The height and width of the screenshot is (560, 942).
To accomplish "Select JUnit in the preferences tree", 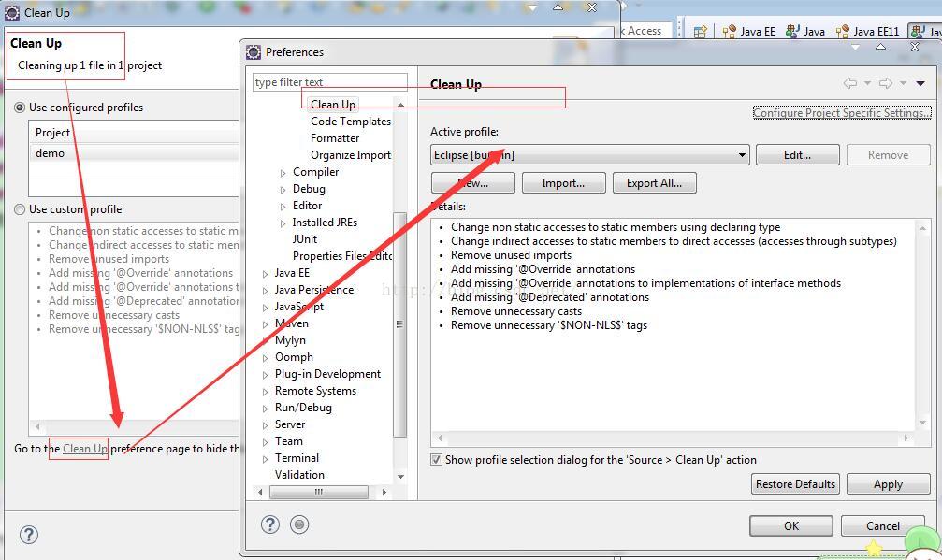I will pyautogui.click(x=305, y=239).
